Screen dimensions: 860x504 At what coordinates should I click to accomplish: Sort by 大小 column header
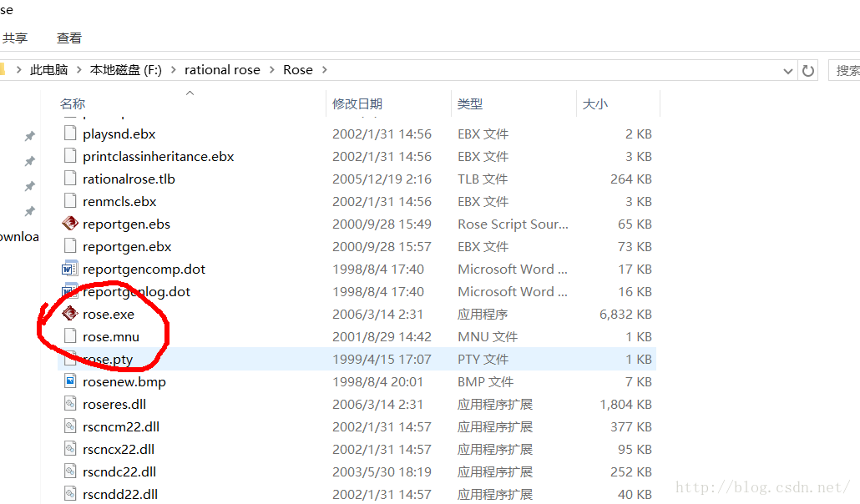pos(595,103)
